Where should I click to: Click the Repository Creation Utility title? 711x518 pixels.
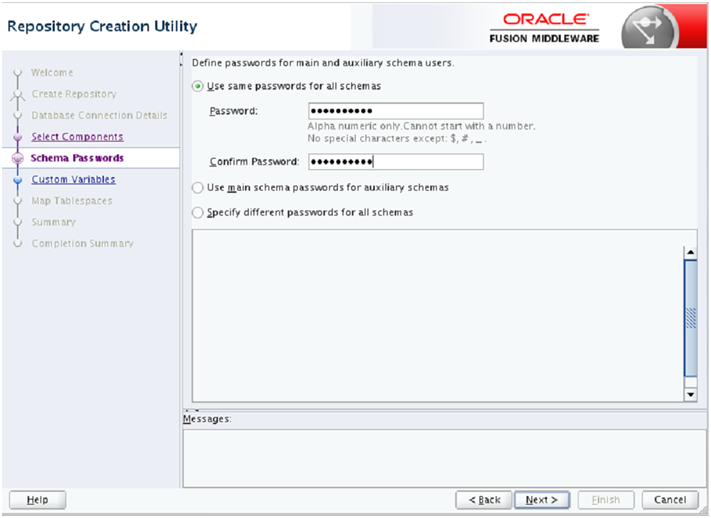point(102,26)
